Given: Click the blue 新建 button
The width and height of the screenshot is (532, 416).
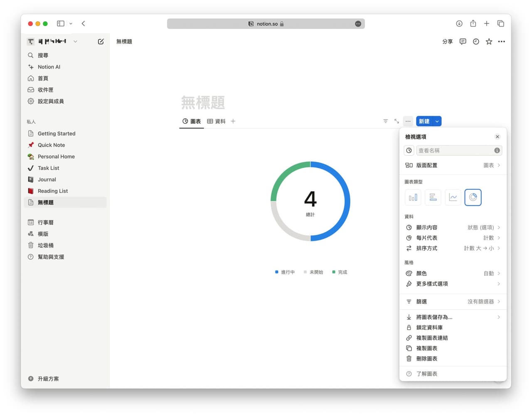Looking at the screenshot, I should (424, 121).
